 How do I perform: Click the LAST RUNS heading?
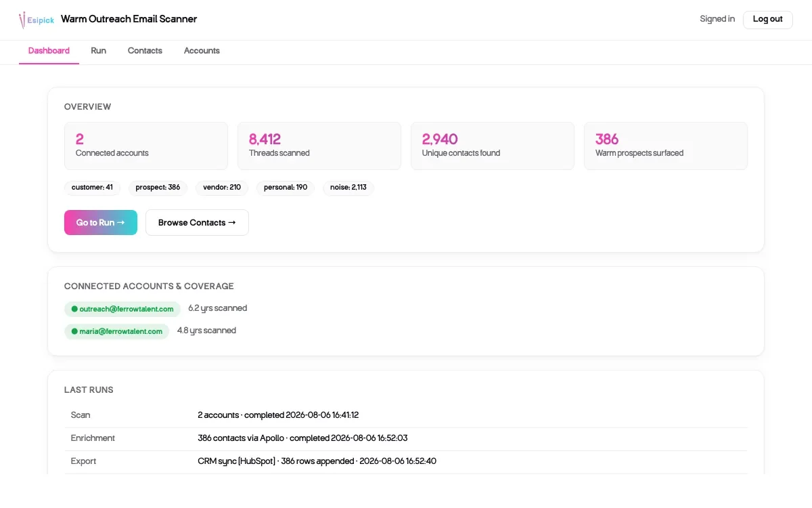pos(89,390)
